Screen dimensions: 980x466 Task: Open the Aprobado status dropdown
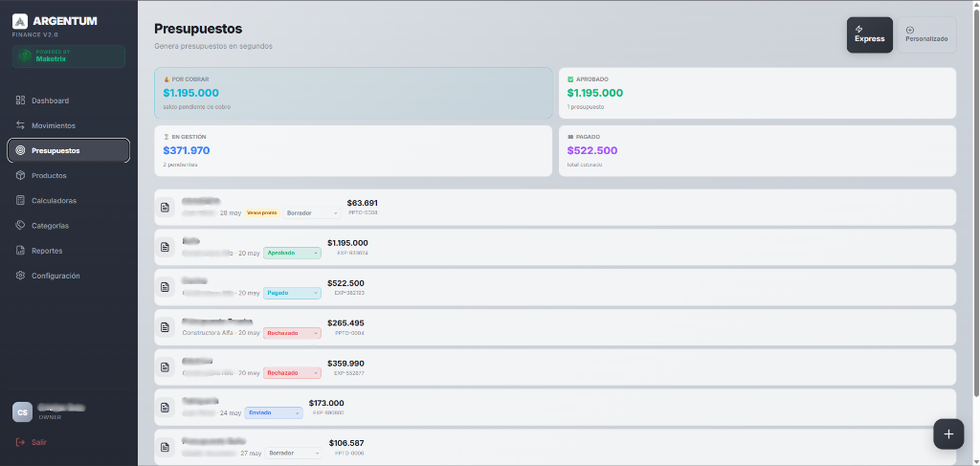click(x=292, y=253)
